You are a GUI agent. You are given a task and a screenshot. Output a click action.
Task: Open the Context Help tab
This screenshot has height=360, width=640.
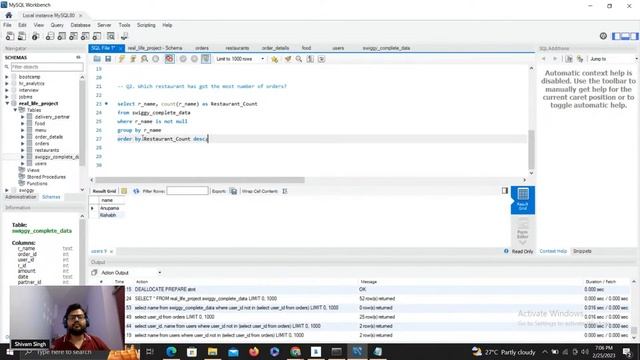(x=553, y=251)
